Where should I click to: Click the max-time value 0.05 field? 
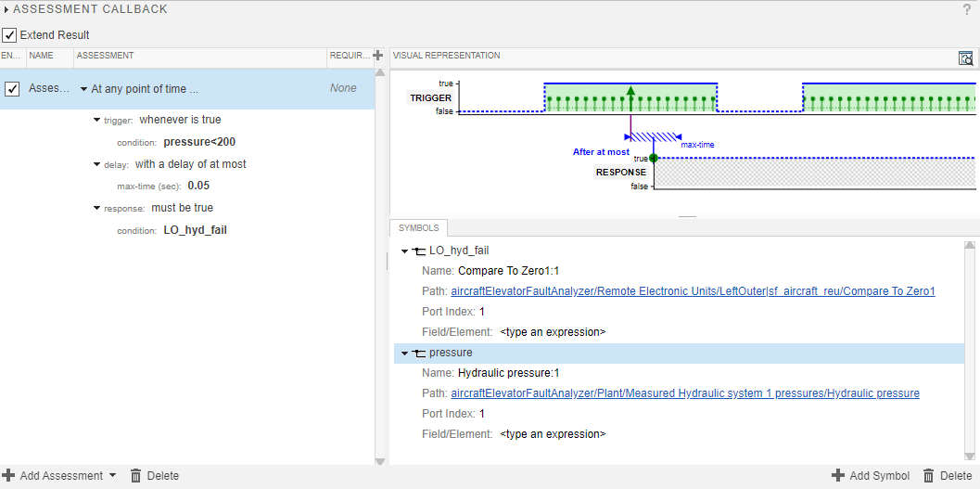tap(198, 186)
